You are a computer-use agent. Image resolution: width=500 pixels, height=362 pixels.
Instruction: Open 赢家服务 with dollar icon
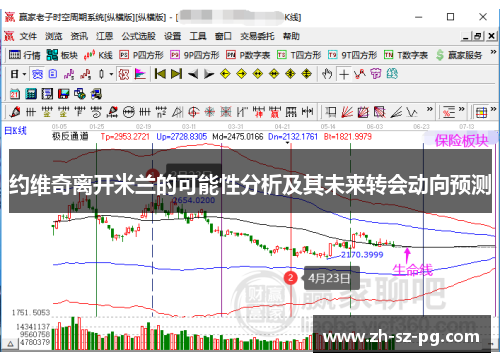(x=459, y=55)
